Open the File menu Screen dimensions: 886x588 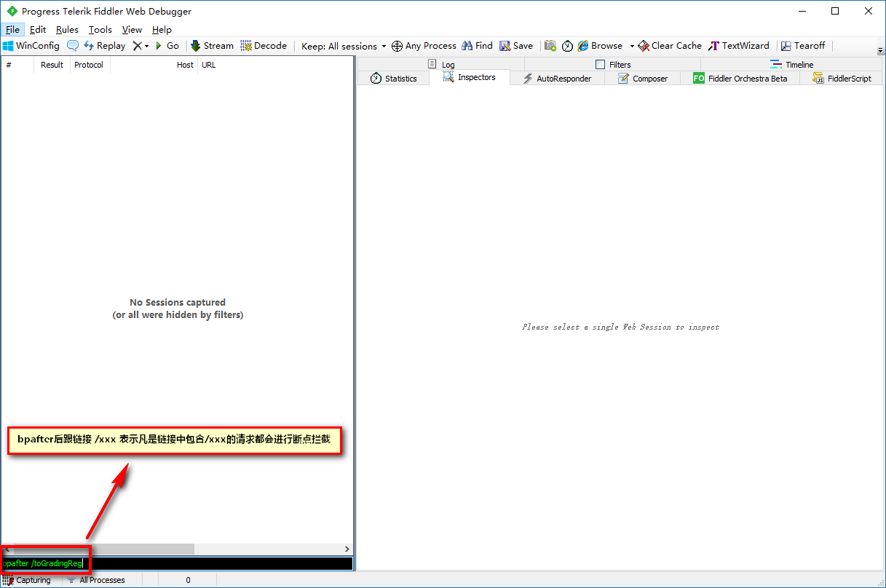coord(12,30)
